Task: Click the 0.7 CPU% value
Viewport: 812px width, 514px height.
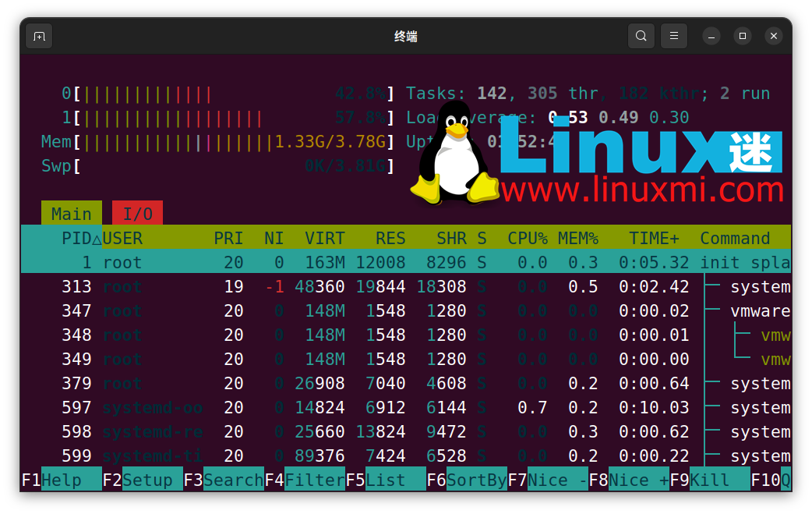Action: (532, 408)
